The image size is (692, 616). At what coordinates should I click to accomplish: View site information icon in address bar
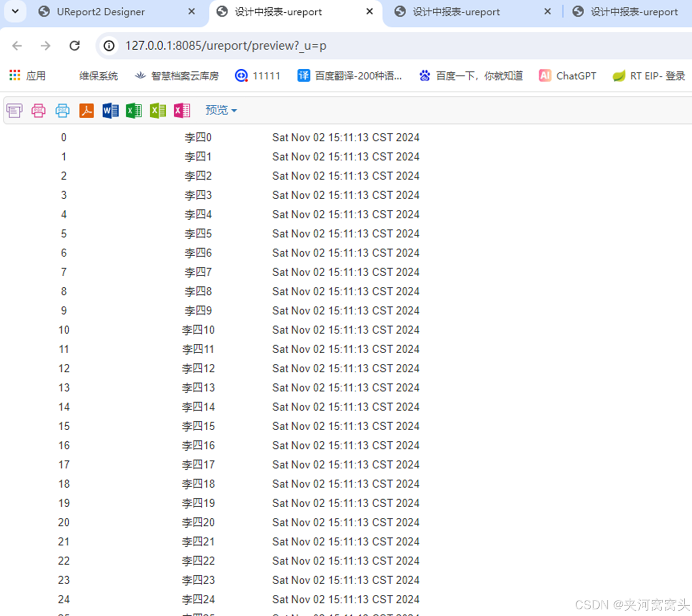click(x=109, y=46)
